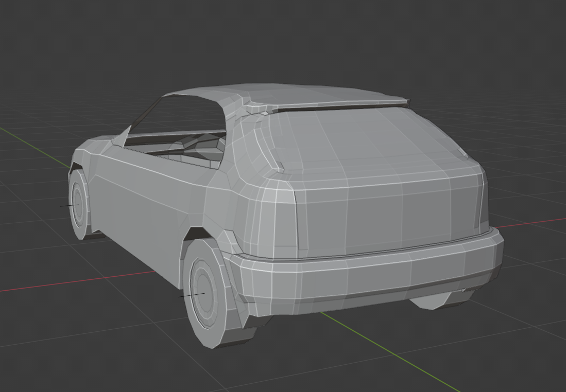Select the C-pillar behind side window
This screenshot has height=392, width=566.
[x=237, y=154]
